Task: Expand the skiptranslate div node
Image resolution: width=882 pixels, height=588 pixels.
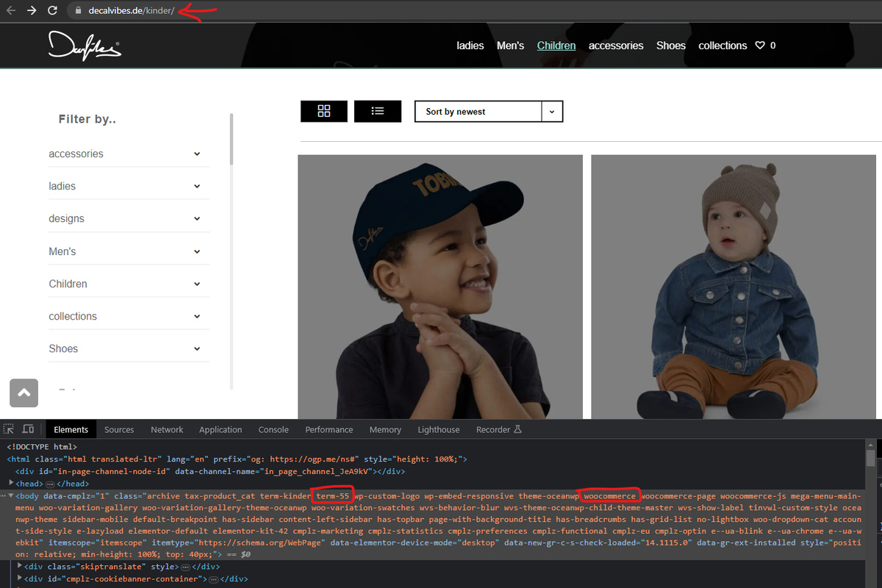Action: [x=20, y=567]
